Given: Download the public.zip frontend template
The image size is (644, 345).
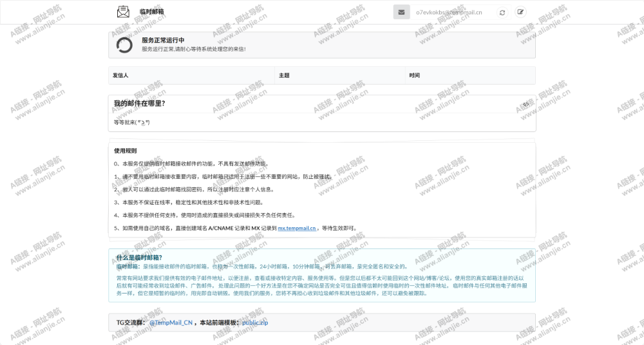Looking at the screenshot, I should (x=255, y=322).
